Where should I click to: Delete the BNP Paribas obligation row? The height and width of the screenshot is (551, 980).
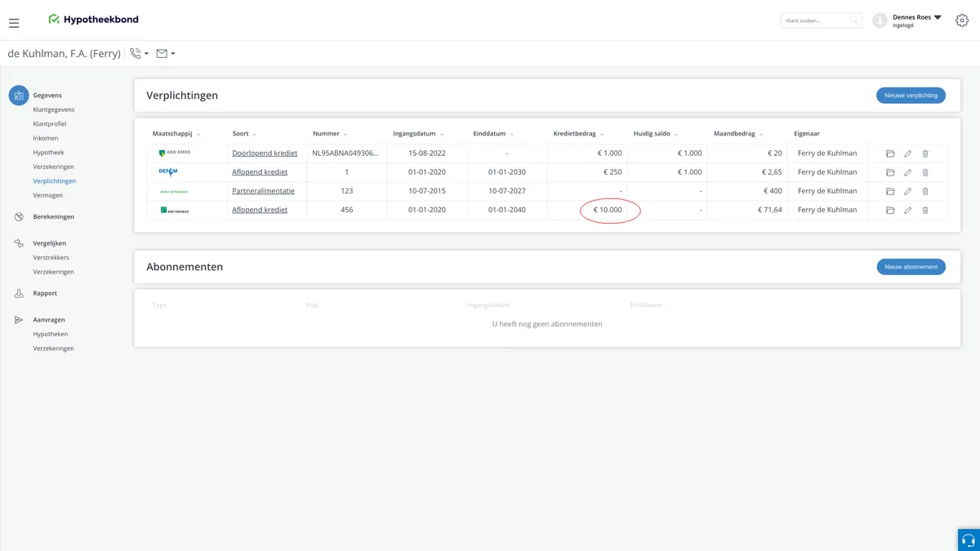(925, 210)
